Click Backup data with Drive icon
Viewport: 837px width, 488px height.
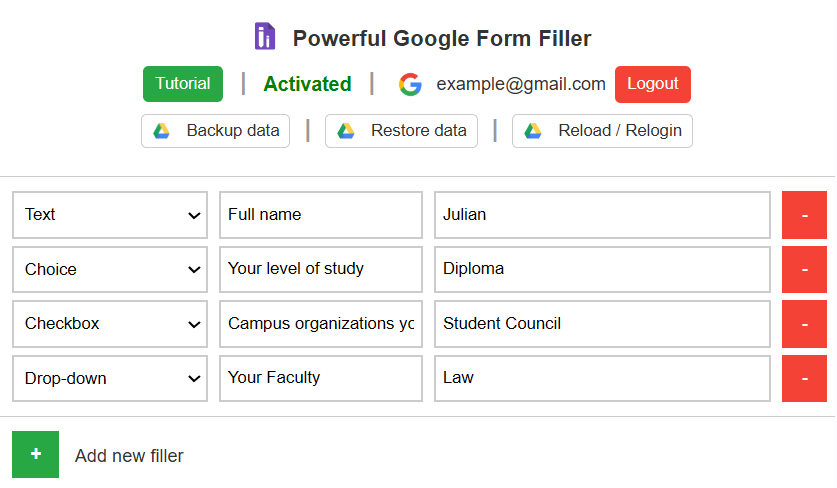(x=216, y=131)
